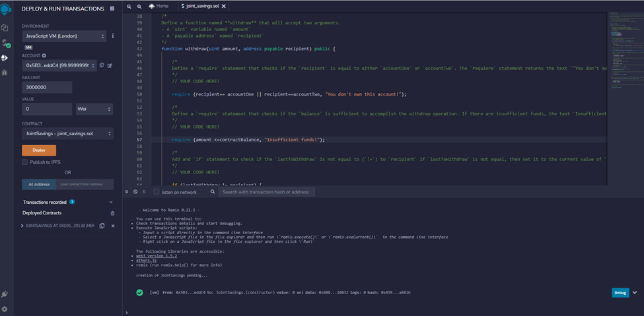The image size is (644, 316).
Task: Click the Load contract from Address field
Action: click(85, 184)
